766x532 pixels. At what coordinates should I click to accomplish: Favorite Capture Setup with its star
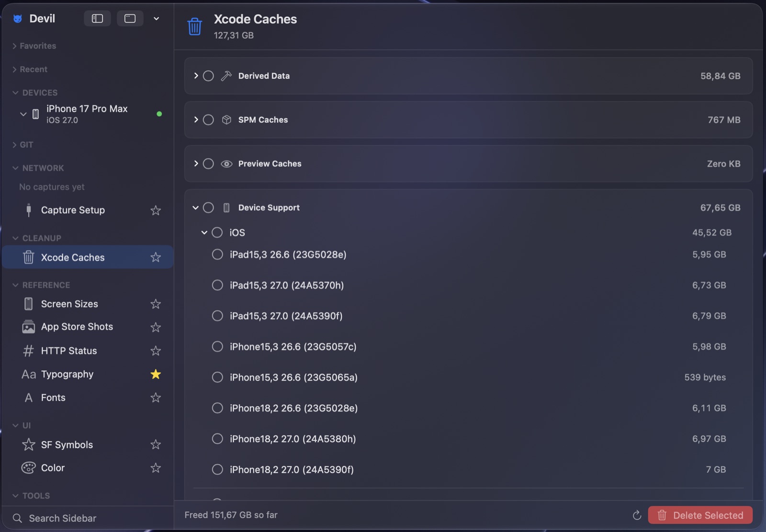(x=156, y=210)
